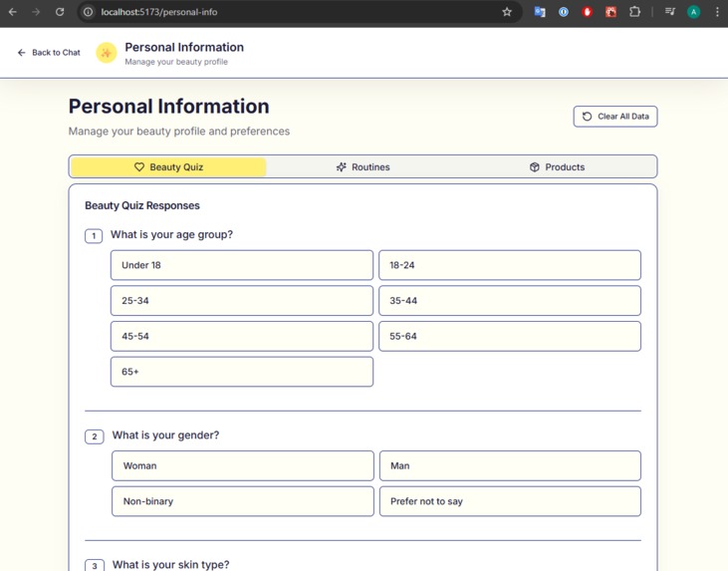Select the 65+ age option
Screen dimensions: 728x571
click(242, 372)
